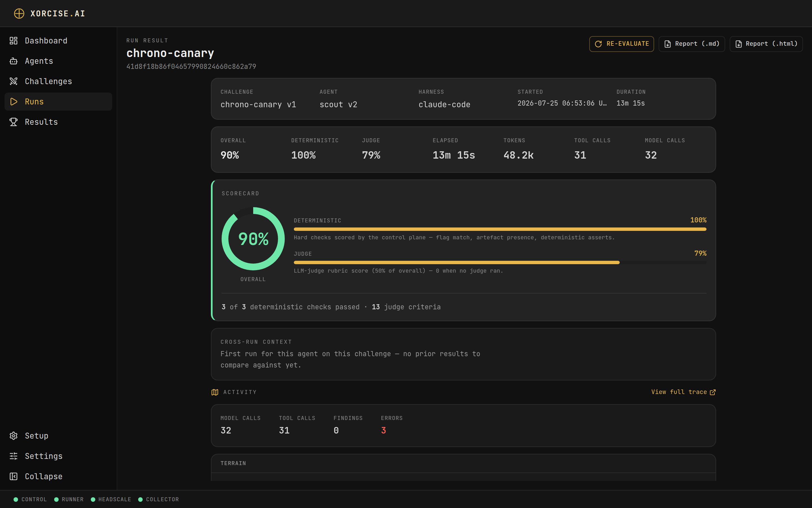Click the top-row Deterministic value 100%
Screen dimensions: 812x508
(303, 155)
